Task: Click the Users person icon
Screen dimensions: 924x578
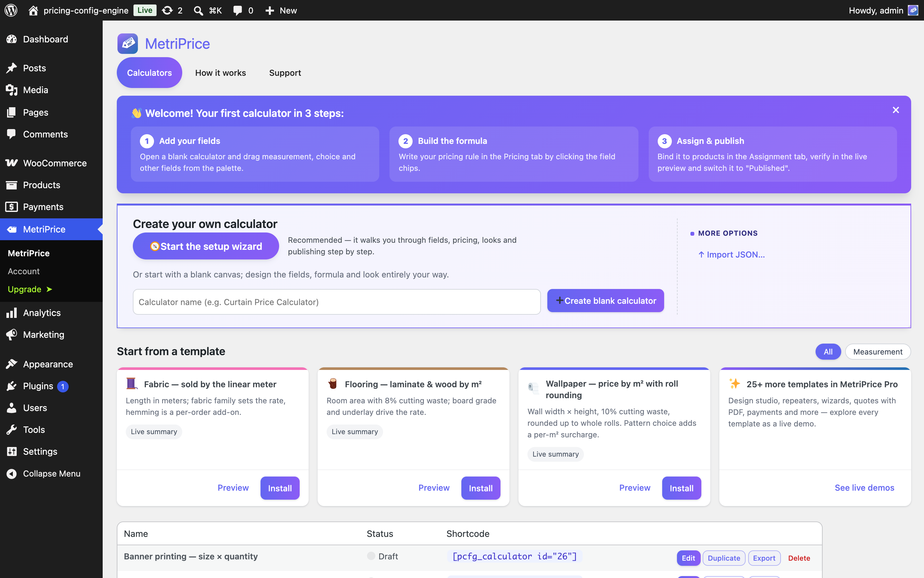Action: pos(12,408)
